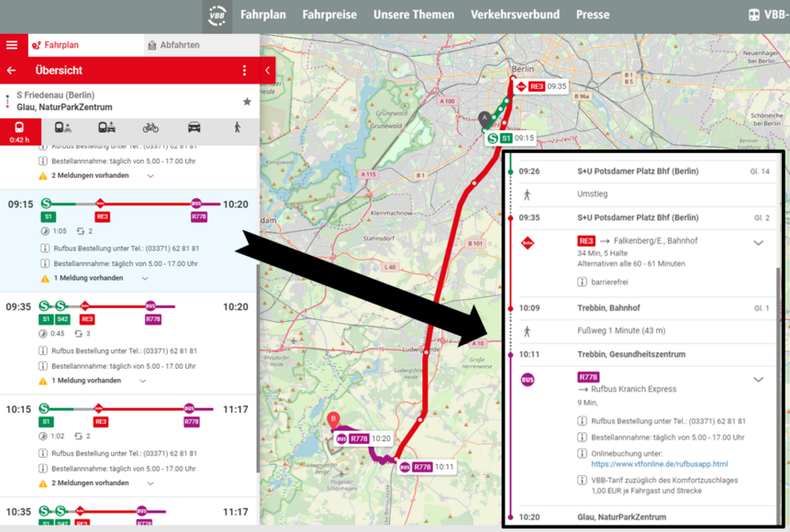Click the gray start marker A on map
This screenshot has width=790, height=532.
pyautogui.click(x=484, y=120)
